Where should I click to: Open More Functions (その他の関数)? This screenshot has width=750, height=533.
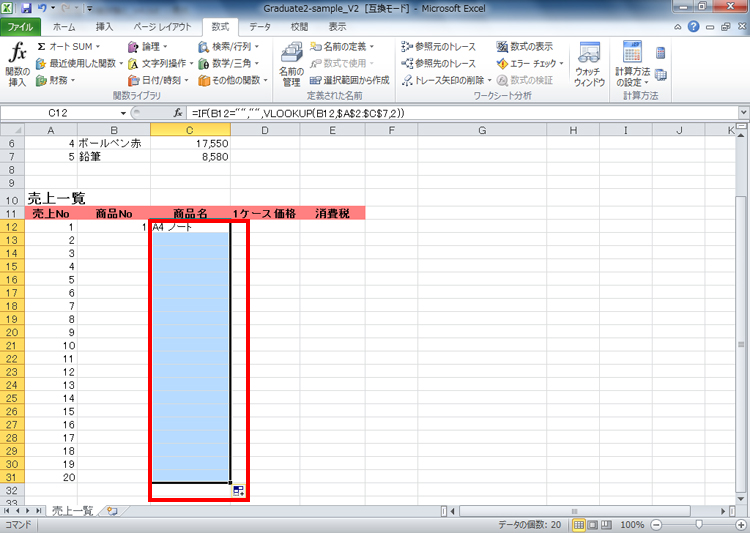(x=233, y=80)
